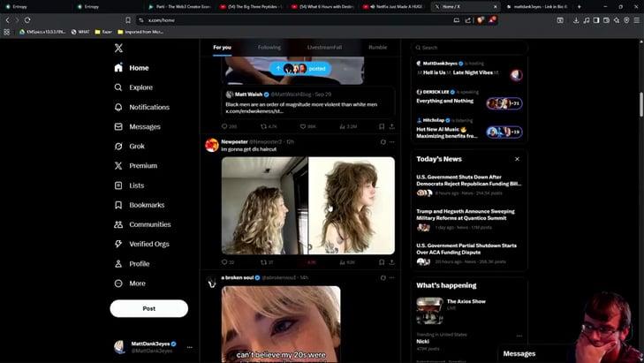Open a new browser tab
Screen dimensions: 644x363
[580, 6]
